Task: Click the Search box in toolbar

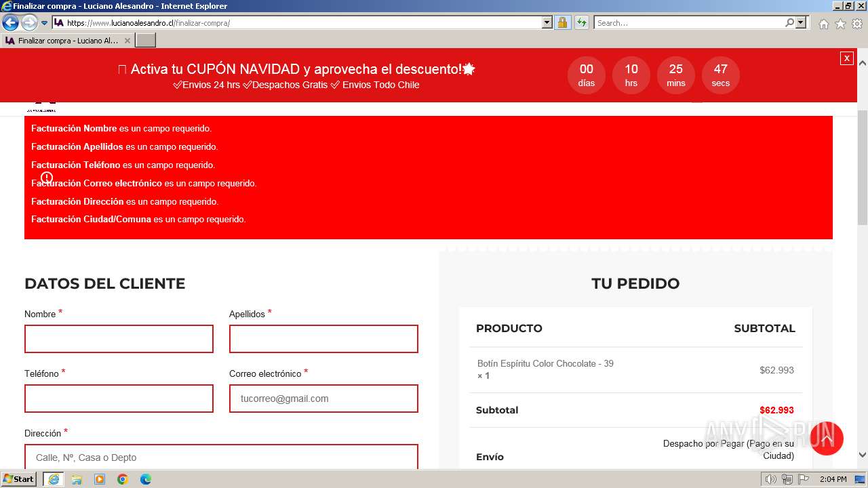Action: click(689, 22)
